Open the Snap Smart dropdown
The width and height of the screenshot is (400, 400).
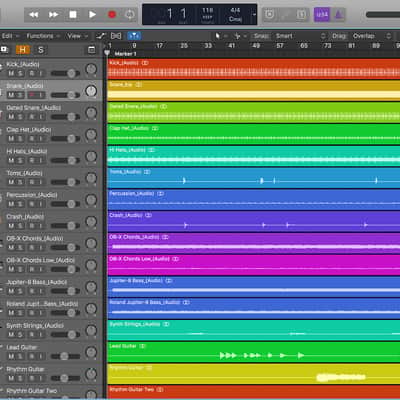(300, 36)
